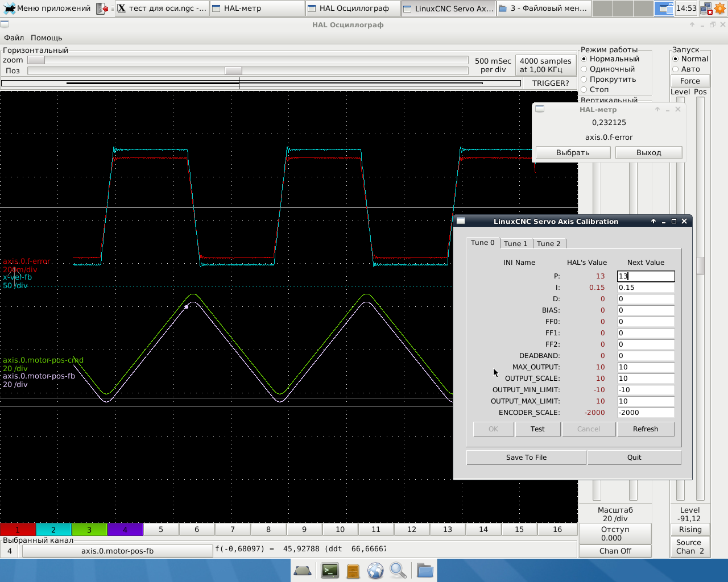Select oscilloscope channel 5 button

[161, 529]
